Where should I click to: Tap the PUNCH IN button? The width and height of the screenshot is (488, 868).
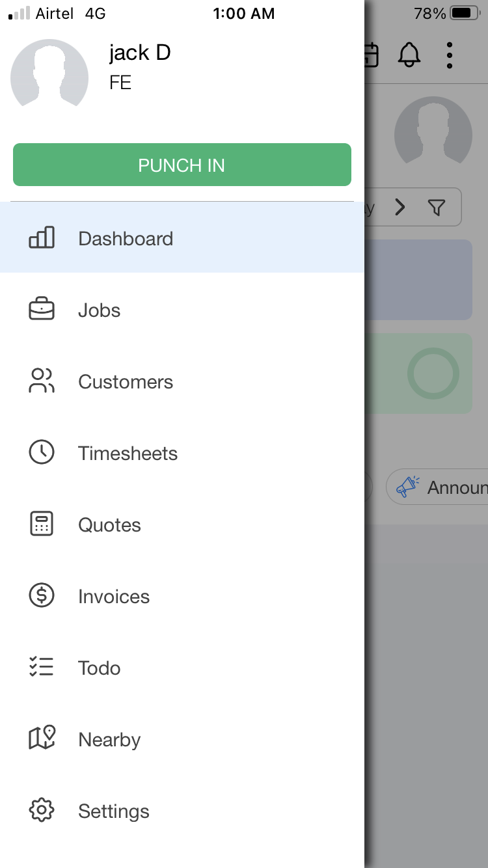point(182,165)
